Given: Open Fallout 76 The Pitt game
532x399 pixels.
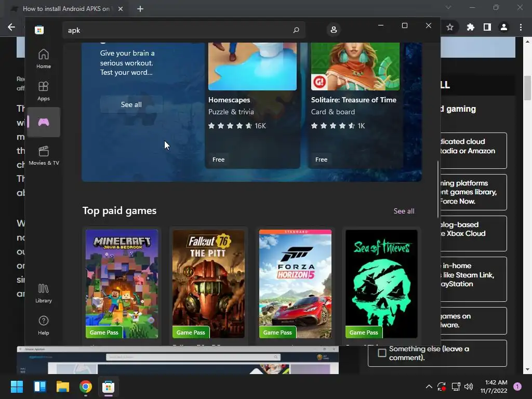Looking at the screenshot, I should pos(208,284).
